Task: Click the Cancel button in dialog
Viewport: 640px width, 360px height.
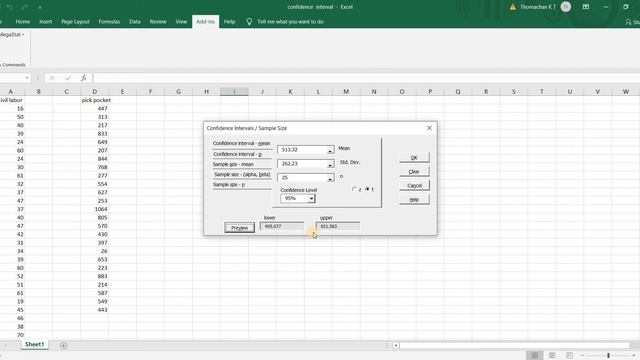Action: [x=414, y=185]
